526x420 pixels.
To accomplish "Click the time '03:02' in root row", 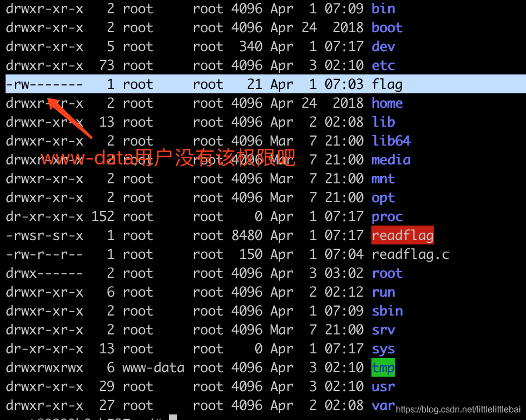I will coord(344,273).
